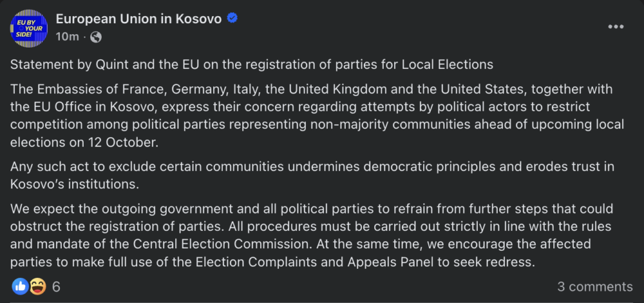Screen dimensions: 644x303
Task: Open the 3 comments link
Action: [x=594, y=287]
